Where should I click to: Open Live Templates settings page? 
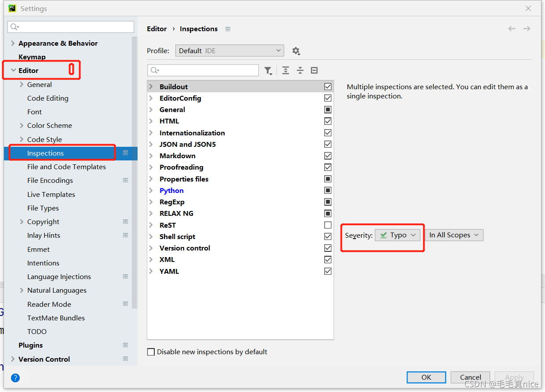point(51,194)
